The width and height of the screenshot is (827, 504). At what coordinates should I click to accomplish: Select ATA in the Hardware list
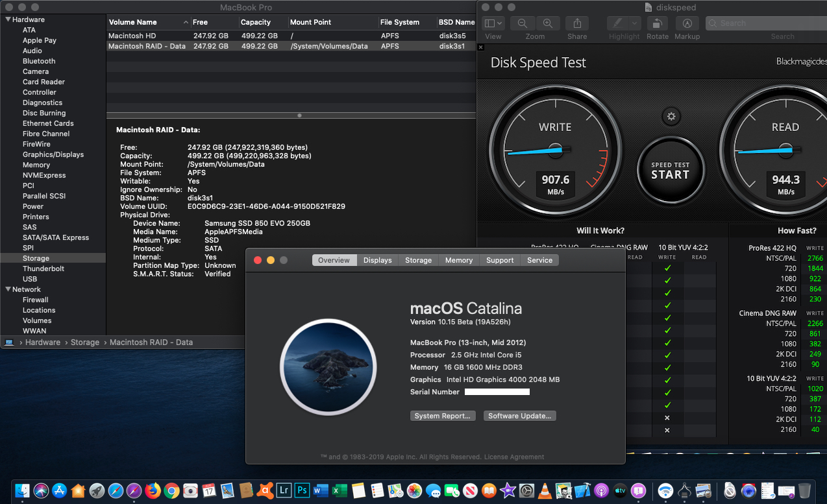click(x=29, y=30)
